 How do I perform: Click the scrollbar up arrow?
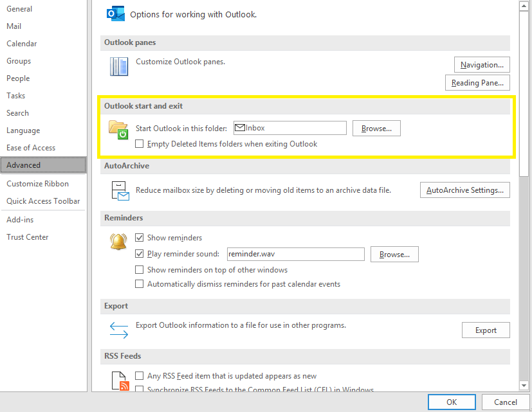pyautogui.click(x=524, y=6)
